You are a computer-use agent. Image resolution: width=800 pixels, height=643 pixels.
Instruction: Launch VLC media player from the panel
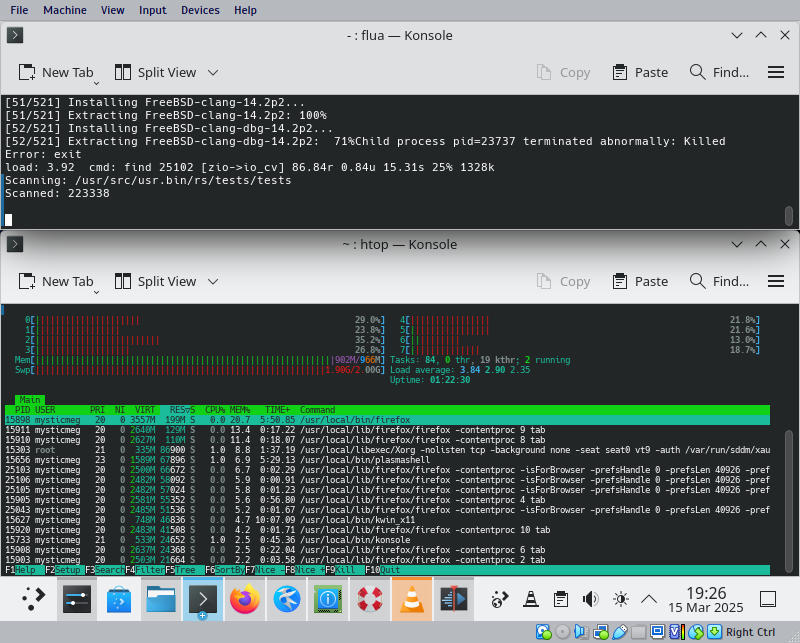(410, 600)
